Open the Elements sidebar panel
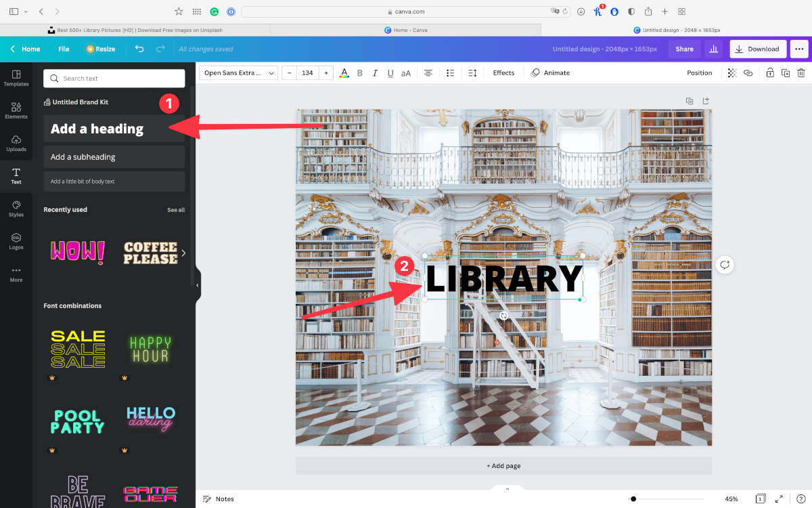Viewport: 812px width, 508px height. [16, 110]
